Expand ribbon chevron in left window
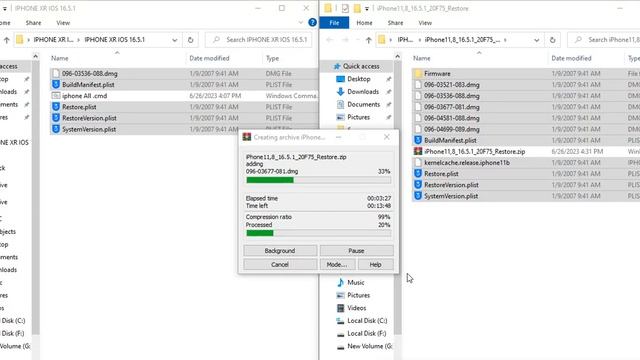 tap(301, 23)
